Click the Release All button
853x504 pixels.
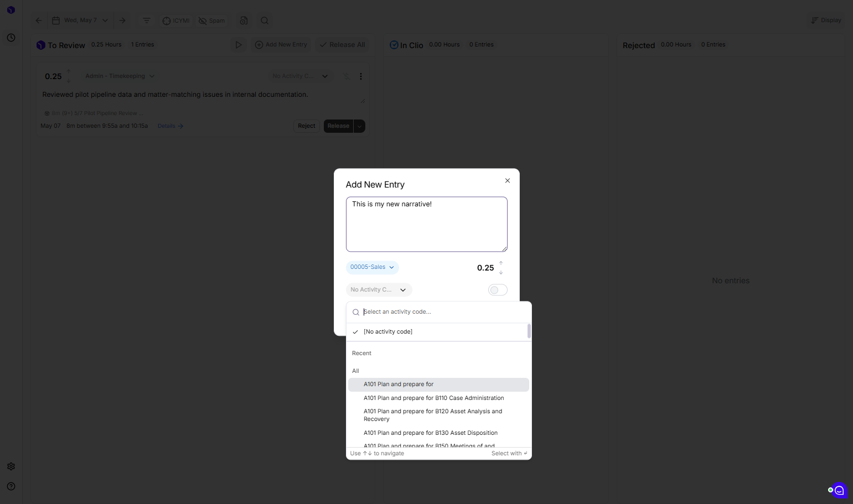pos(342,45)
